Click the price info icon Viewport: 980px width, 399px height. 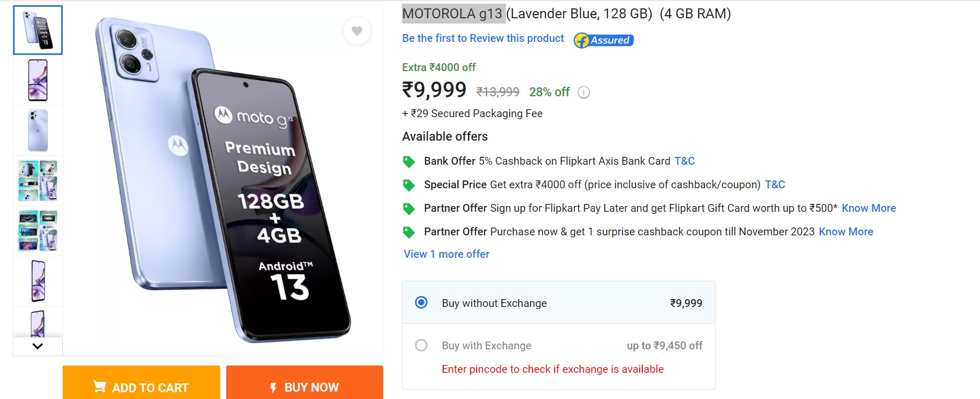click(x=583, y=93)
